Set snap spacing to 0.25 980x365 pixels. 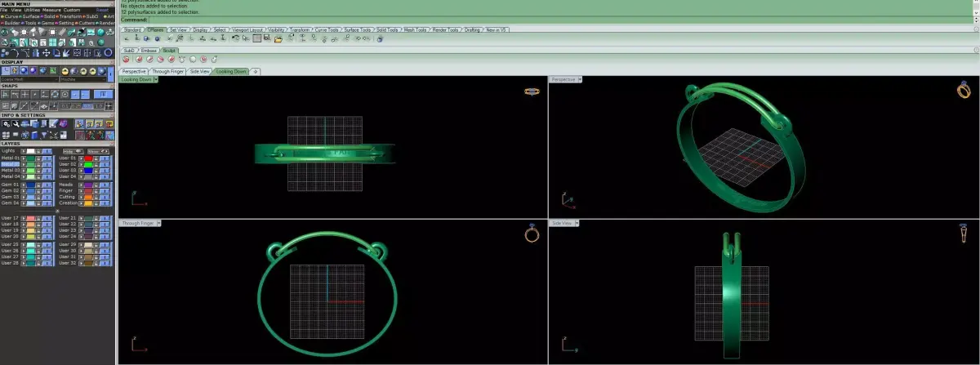point(76,106)
